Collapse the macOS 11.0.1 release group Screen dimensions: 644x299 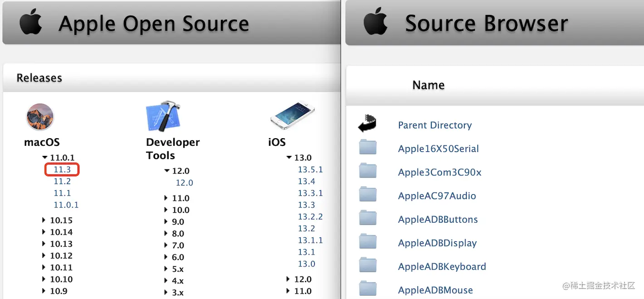[44, 158]
